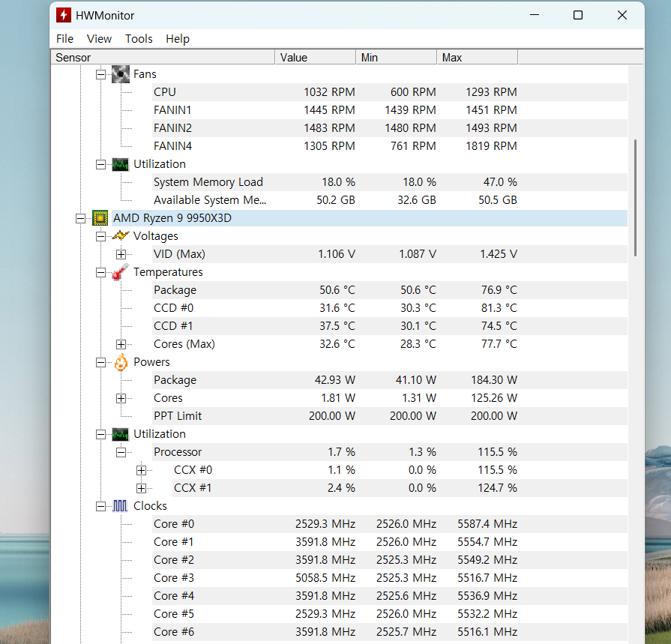Select the Package power row
671x644 pixels.
390,380
